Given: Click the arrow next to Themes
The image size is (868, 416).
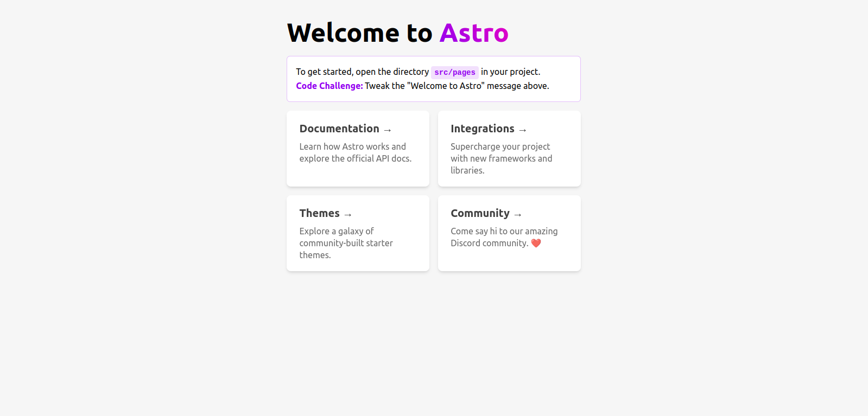Looking at the screenshot, I should pos(348,215).
